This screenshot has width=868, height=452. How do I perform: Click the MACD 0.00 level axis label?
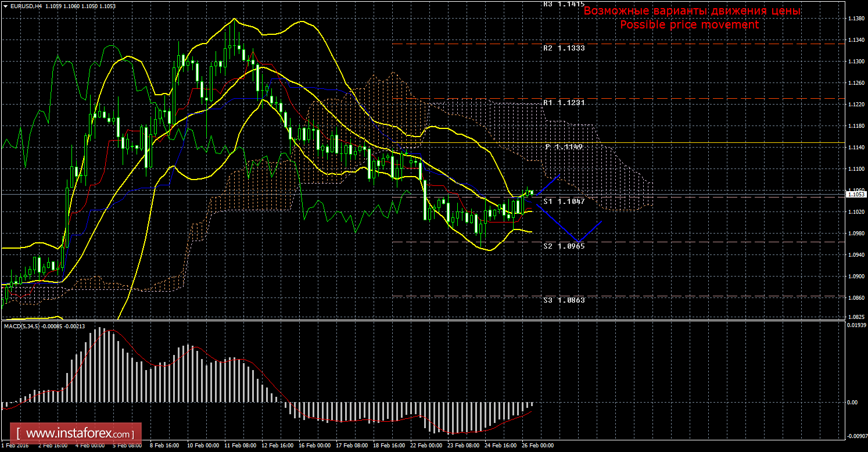click(x=851, y=402)
